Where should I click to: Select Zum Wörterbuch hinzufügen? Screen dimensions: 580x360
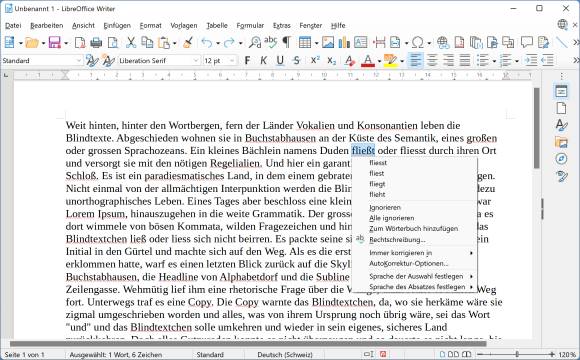[414, 229]
